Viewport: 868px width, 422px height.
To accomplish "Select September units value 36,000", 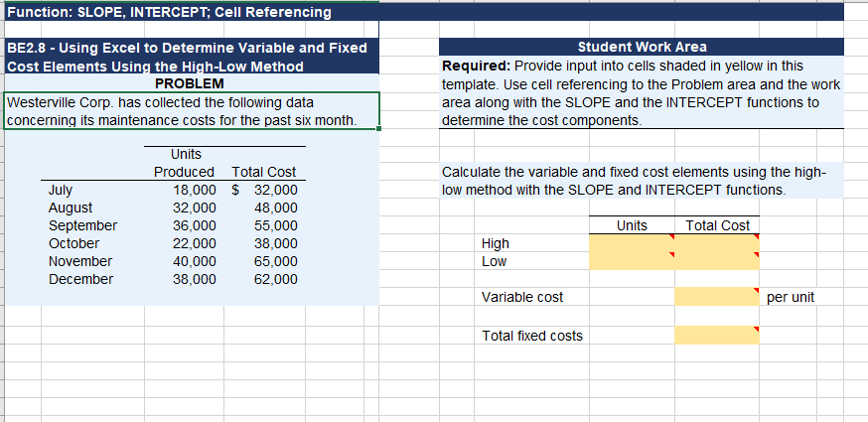I will click(195, 225).
